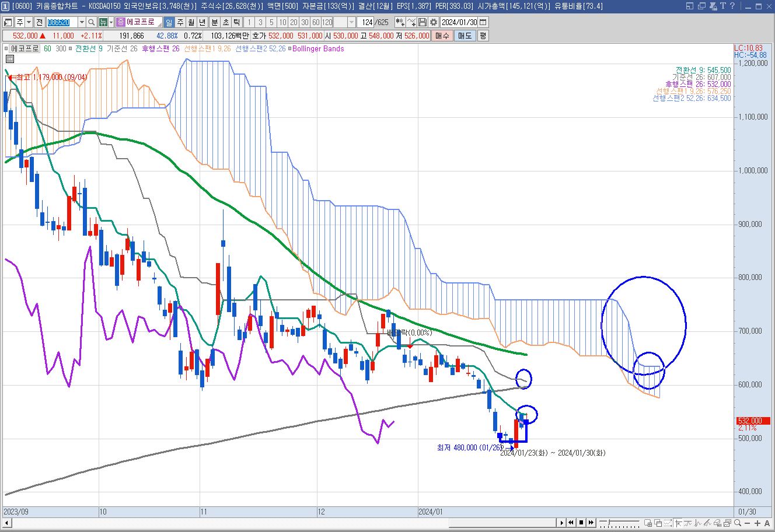The width and height of the screenshot is (775, 532).
Task: Click the save chart floppy disk icon
Action: 422,22
